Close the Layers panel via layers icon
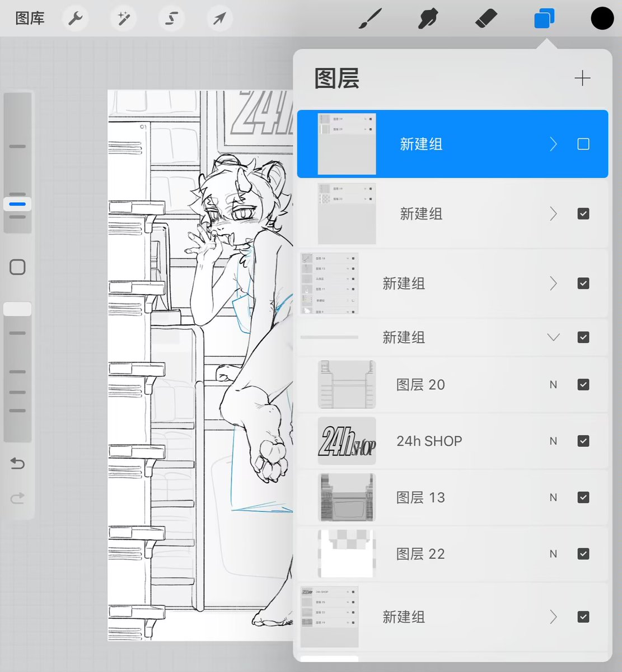Screen dimensions: 622x672 pyautogui.click(x=544, y=18)
